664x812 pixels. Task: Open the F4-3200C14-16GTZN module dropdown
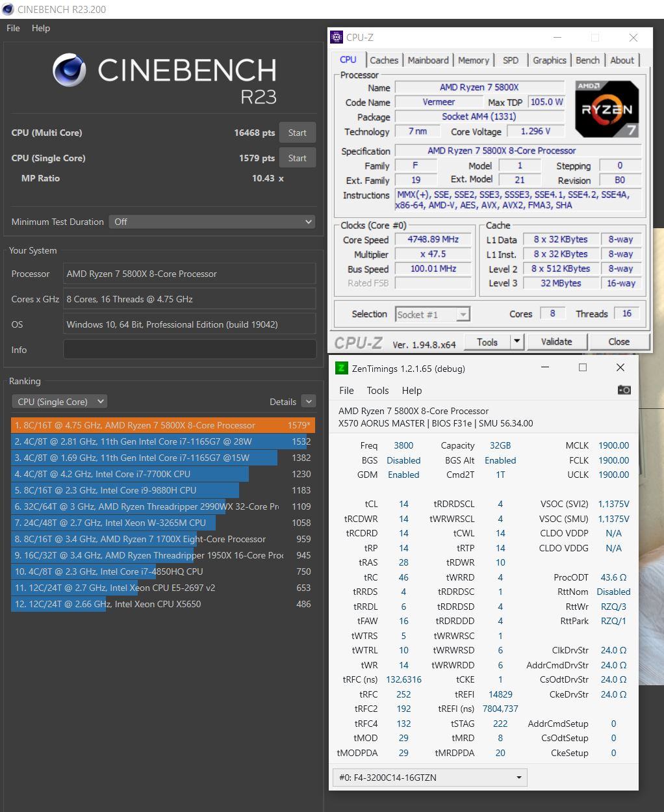click(429, 778)
